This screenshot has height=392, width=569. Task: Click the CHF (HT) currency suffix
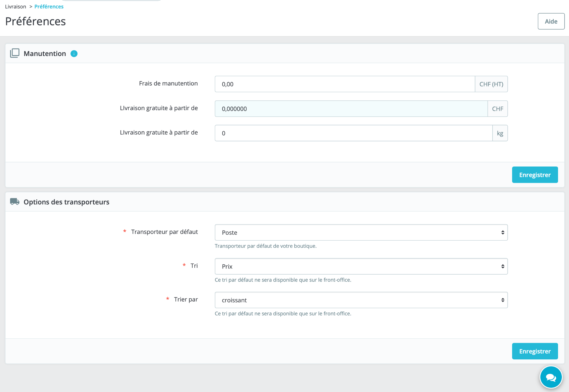pos(491,84)
